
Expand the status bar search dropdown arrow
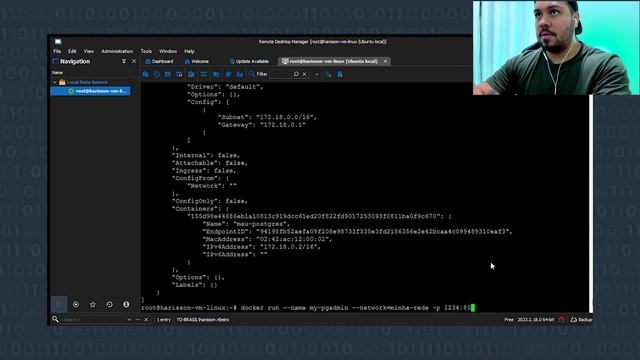click(x=129, y=320)
